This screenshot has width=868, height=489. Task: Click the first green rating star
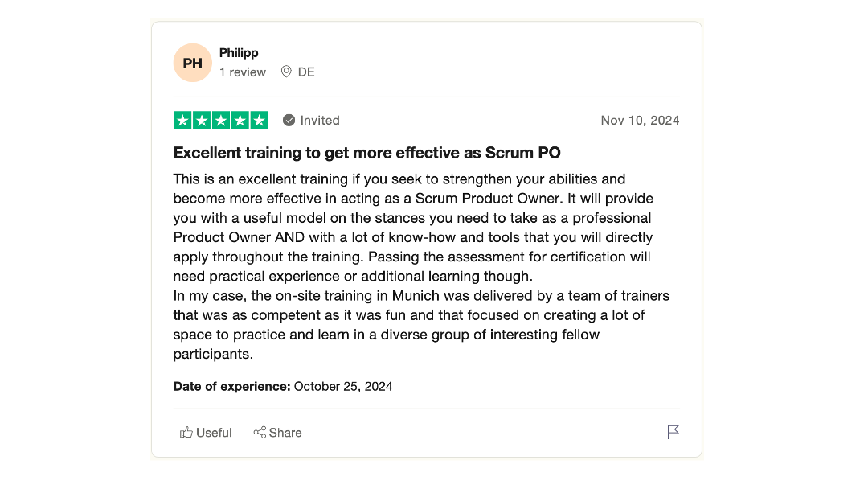(x=182, y=120)
